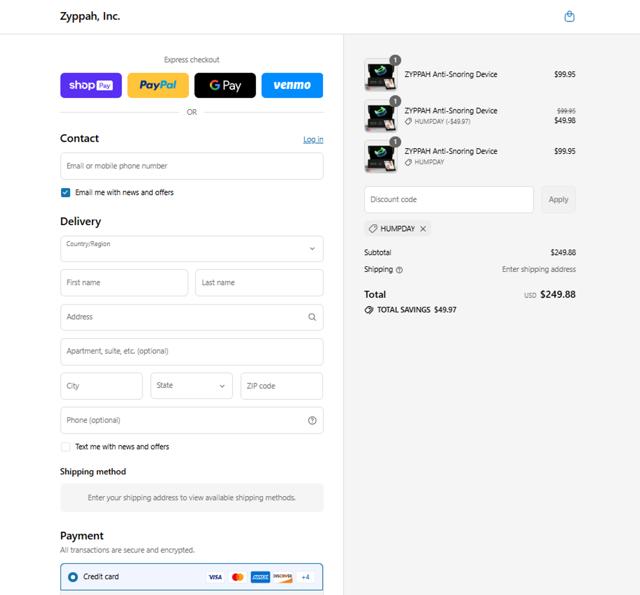Click the HUMPDAY tag icon in chip
The height and width of the screenshot is (595, 640).
[373, 229]
